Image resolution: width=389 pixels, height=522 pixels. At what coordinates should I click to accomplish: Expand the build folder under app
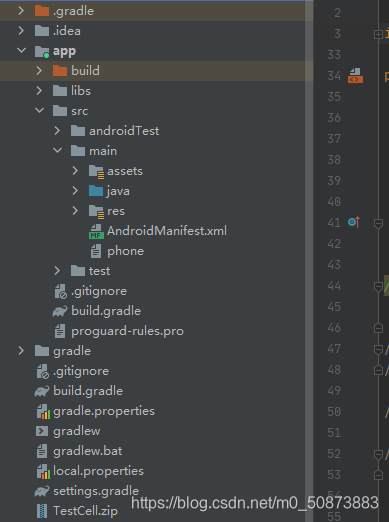pos(39,71)
